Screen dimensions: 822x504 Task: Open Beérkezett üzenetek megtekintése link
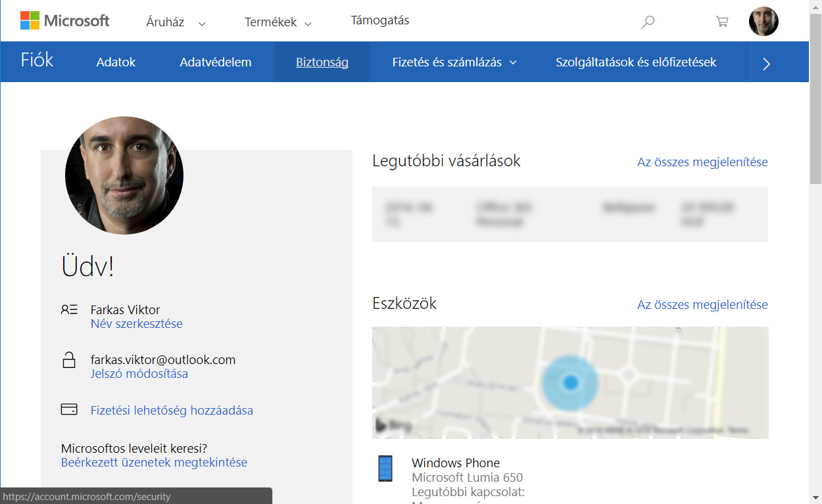(154, 463)
